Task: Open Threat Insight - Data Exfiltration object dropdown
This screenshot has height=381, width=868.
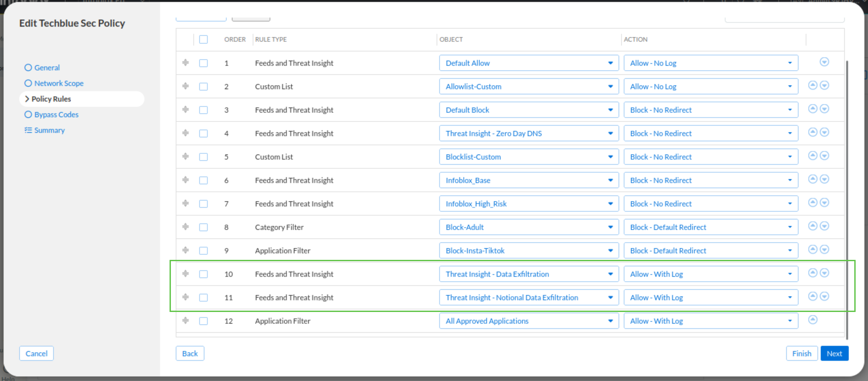Action: [x=528, y=274]
